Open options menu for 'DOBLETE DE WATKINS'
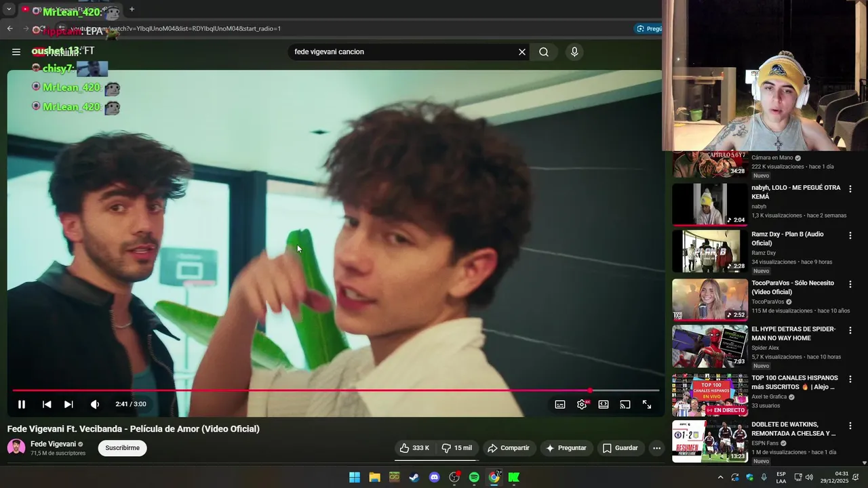This screenshot has width=868, height=488. coord(850,426)
